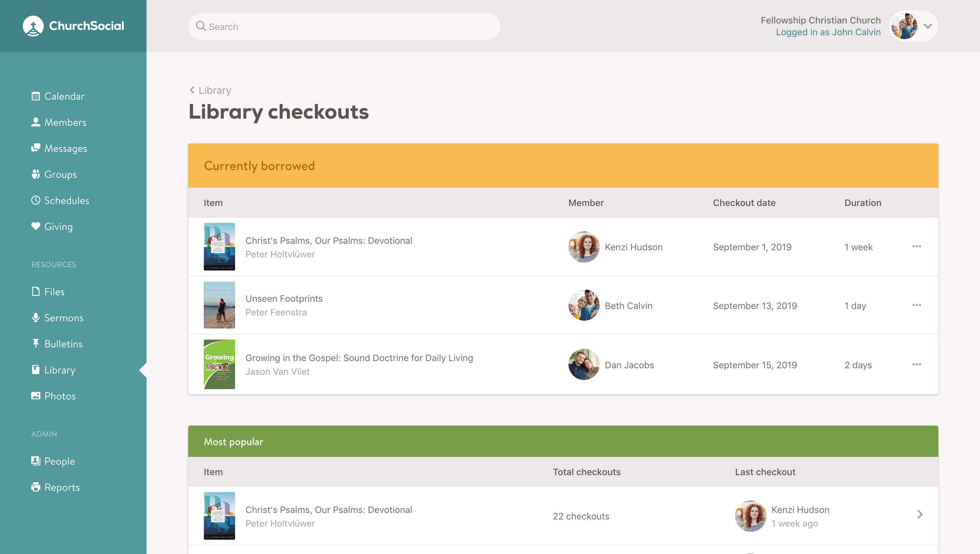Click the back chevron to return to Library
The image size is (980, 554).
tap(192, 90)
